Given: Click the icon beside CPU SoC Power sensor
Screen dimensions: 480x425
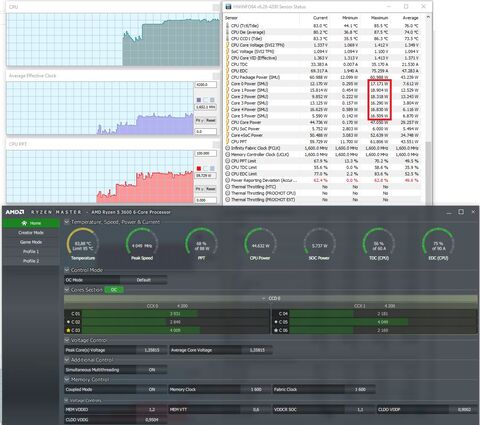Looking at the screenshot, I should click(227, 129).
